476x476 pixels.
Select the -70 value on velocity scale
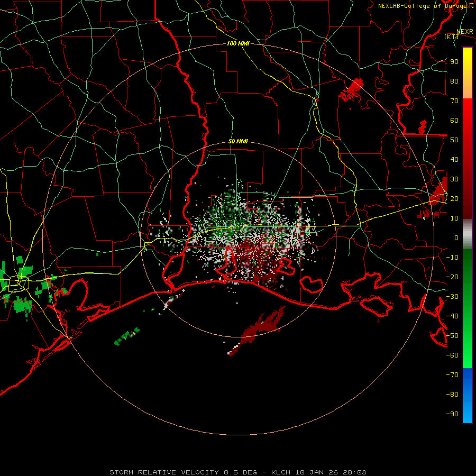(452, 375)
